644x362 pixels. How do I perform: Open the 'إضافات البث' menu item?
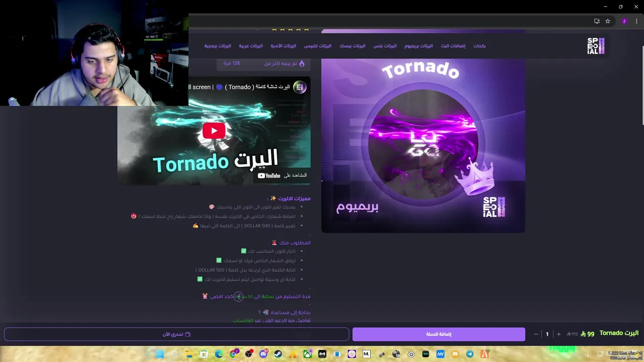coord(453,46)
